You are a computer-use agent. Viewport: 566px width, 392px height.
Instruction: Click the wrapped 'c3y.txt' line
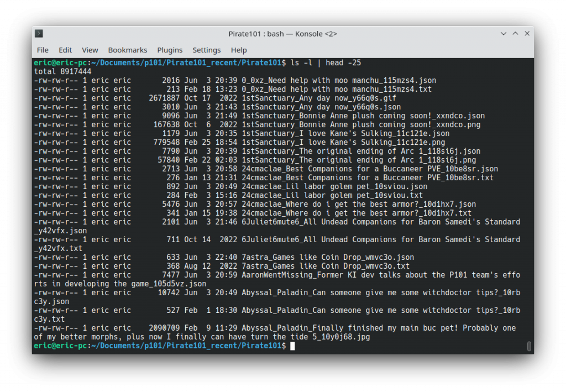(x=49, y=319)
